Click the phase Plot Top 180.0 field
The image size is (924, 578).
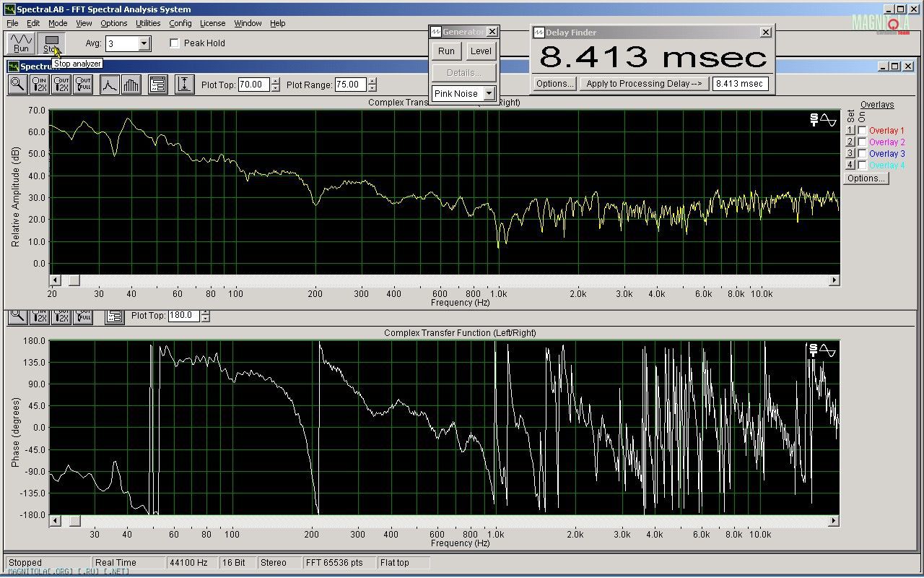pos(184,316)
